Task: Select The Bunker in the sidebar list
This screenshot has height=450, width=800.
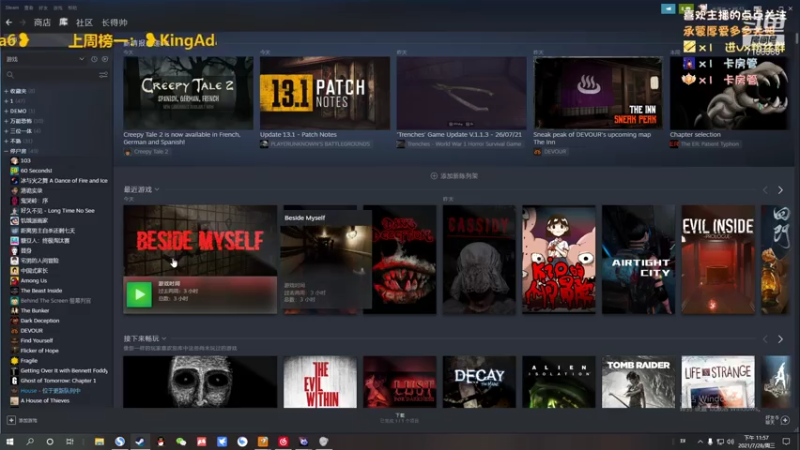Action: (35, 311)
